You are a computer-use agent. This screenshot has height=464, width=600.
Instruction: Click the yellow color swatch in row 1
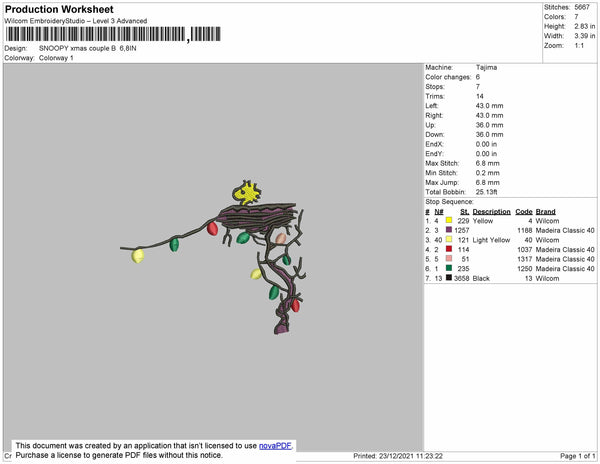[449, 220]
